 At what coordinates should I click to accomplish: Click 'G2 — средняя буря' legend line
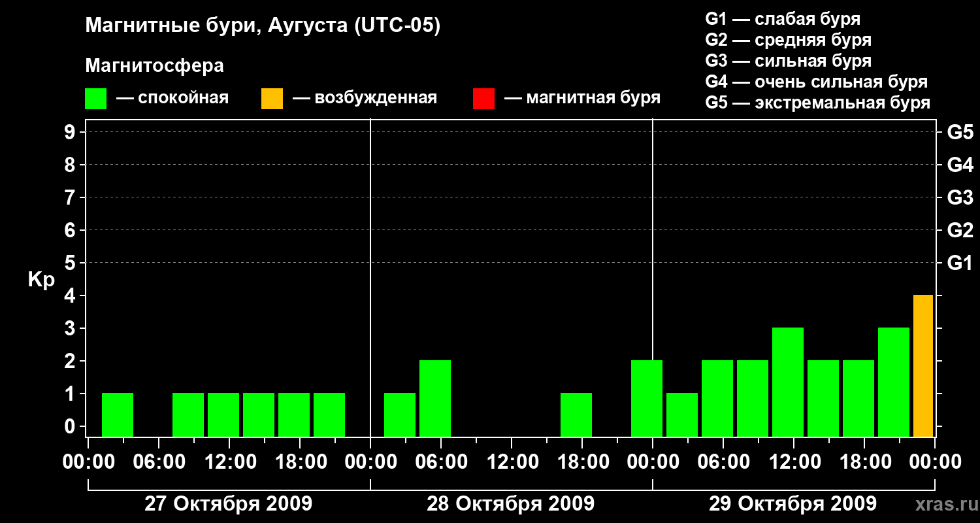789,40
